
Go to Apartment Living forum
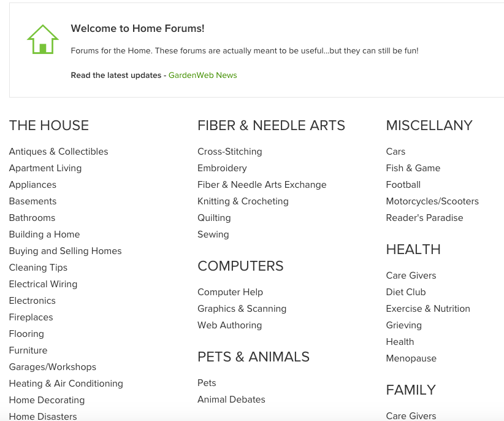45,168
